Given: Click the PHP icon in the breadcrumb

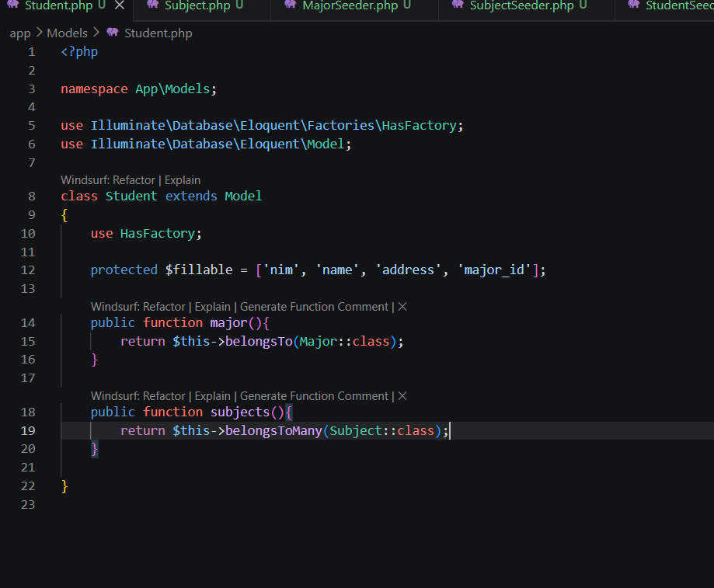Looking at the screenshot, I should (113, 33).
